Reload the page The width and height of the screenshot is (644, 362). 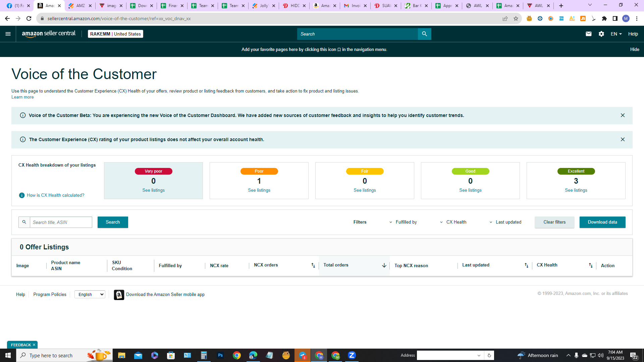point(29,18)
